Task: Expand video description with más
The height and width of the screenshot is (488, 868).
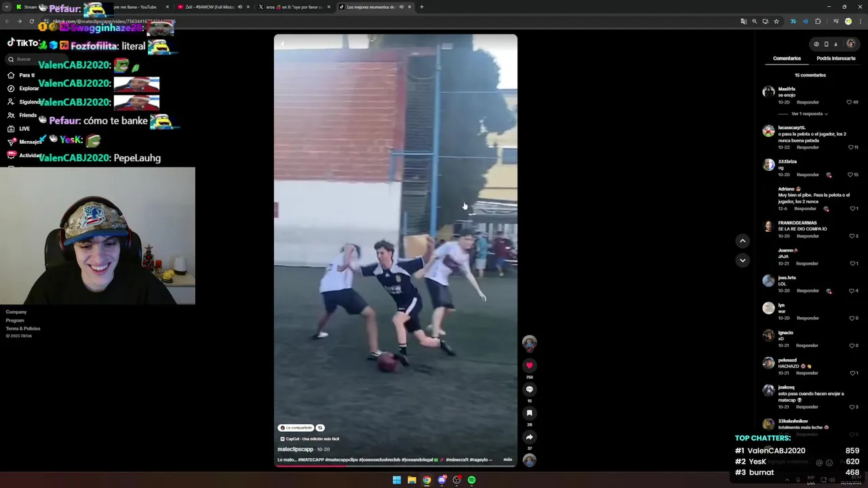Action: [508, 460]
